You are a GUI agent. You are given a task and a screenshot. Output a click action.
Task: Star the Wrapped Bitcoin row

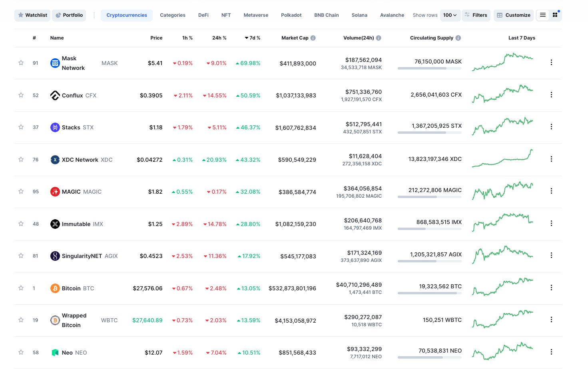21,320
